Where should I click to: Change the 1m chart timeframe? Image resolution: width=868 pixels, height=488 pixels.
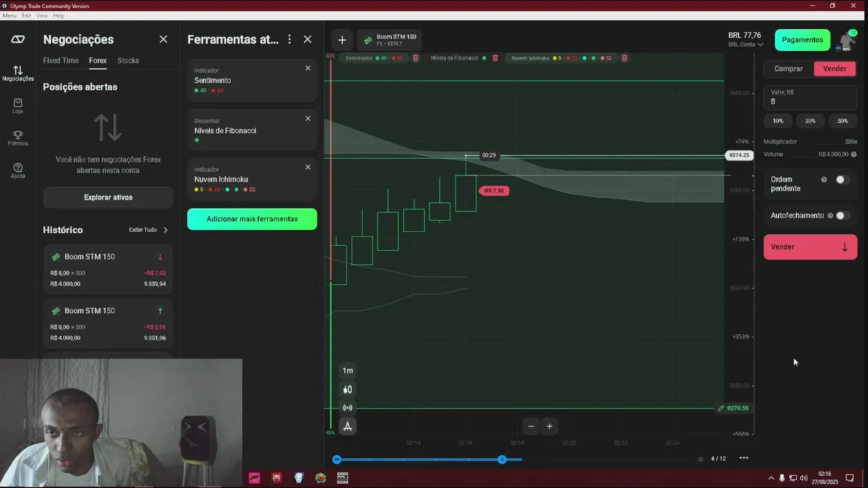coord(348,371)
